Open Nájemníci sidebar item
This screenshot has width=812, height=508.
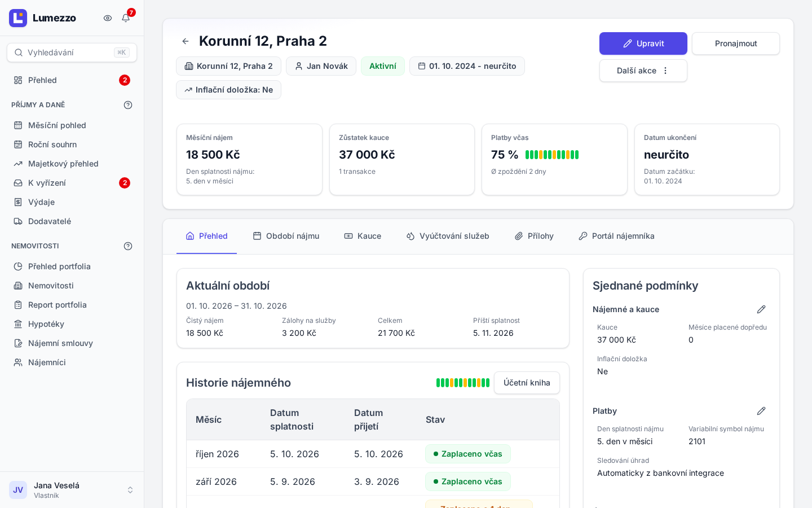(72, 362)
